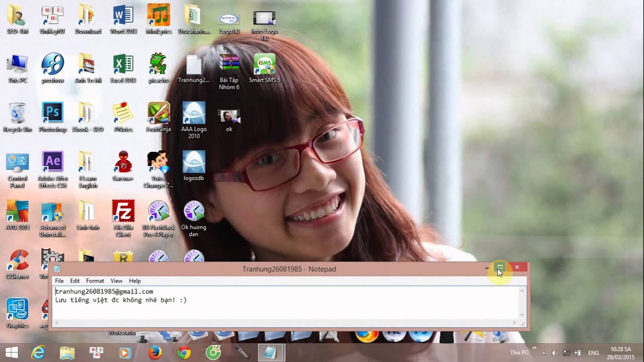The width and height of the screenshot is (644, 362).
Task: Select the AVG 2015 desktop icon
Action: coord(18,215)
